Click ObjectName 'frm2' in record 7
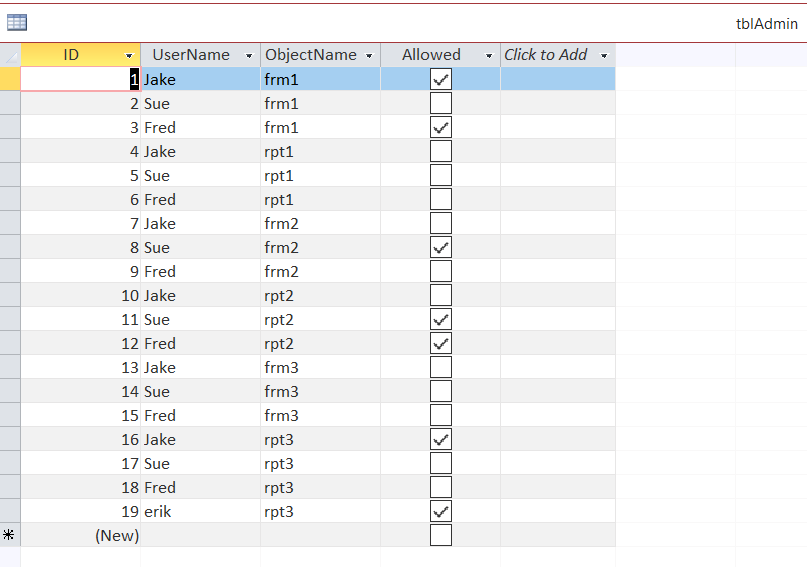Screen dimensions: 807x567 [320, 223]
